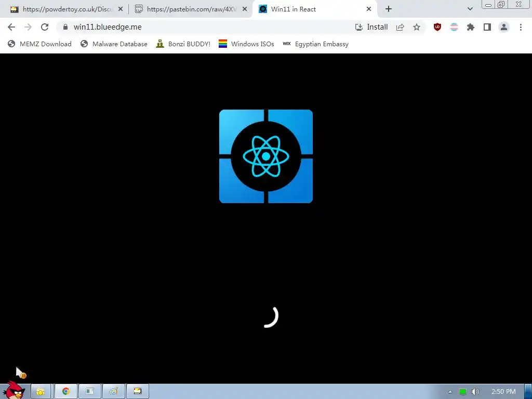Click the green network tray icon
The image size is (532, 399).
pos(462,392)
